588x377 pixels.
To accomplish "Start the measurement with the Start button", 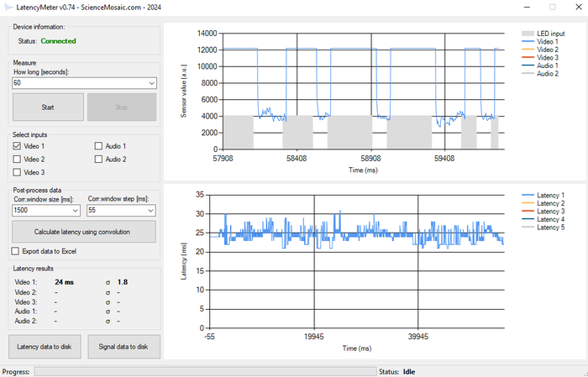I will [x=48, y=107].
